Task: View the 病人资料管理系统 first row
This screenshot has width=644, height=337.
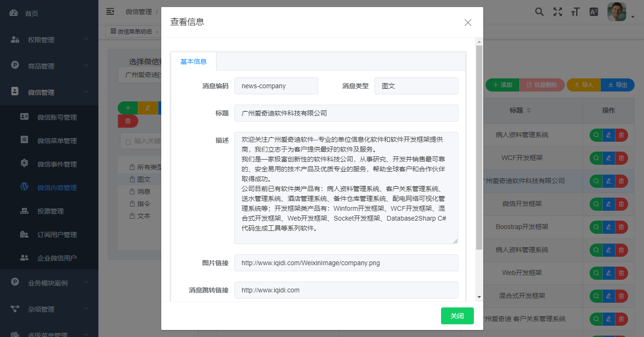Action: pos(596,135)
